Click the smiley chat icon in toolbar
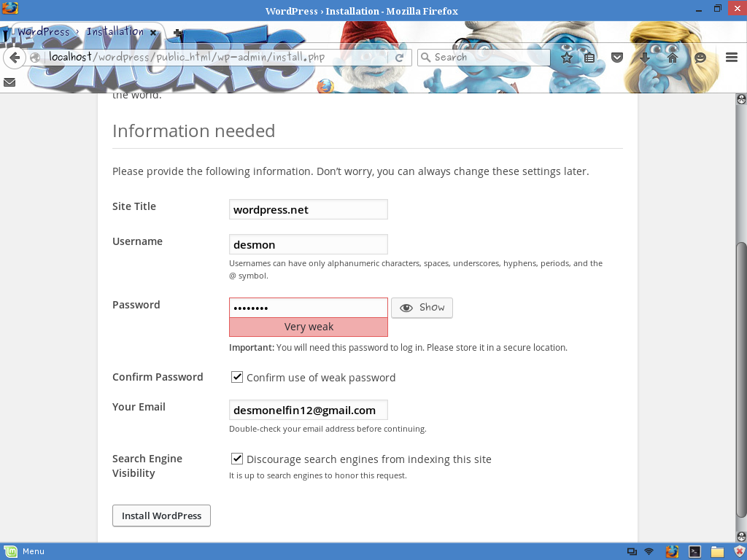This screenshot has height=560, width=747. point(700,58)
